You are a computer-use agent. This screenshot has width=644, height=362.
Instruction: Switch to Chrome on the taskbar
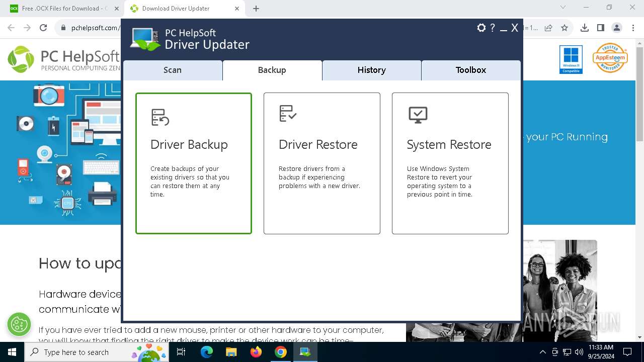click(x=281, y=352)
